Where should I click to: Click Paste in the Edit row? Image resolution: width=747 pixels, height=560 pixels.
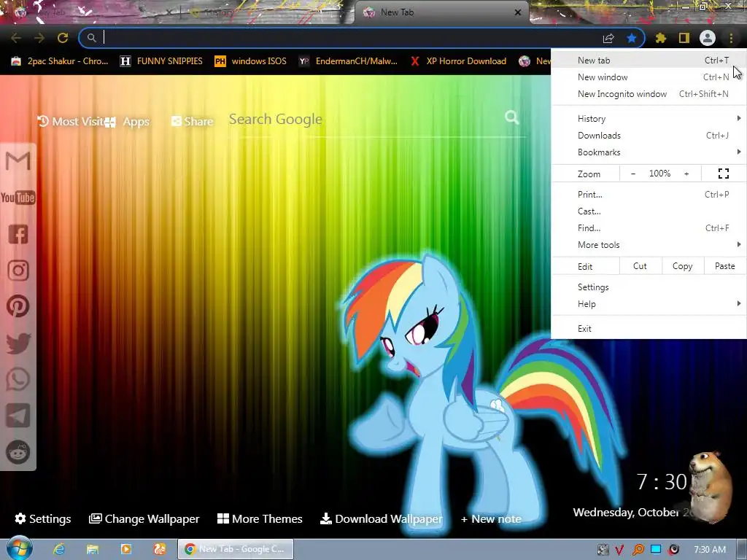pyautogui.click(x=724, y=266)
